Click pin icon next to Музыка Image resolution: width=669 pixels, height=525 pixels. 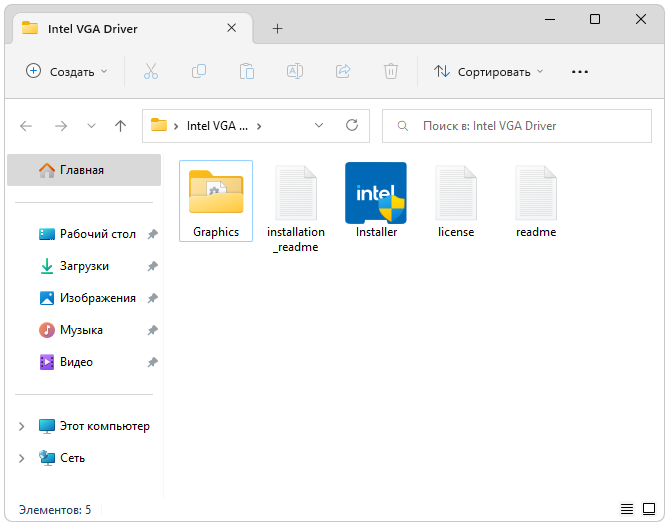152,330
